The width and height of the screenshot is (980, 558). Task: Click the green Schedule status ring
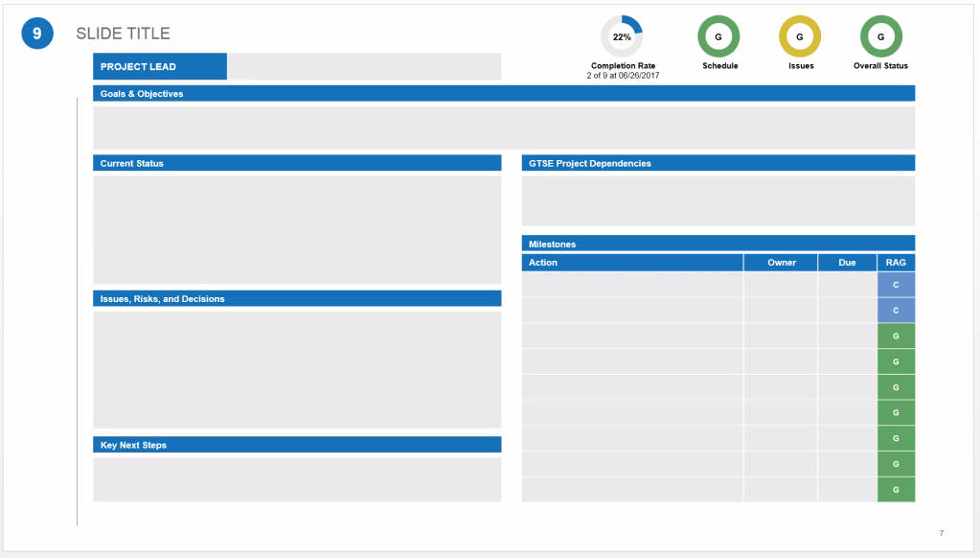pyautogui.click(x=718, y=36)
